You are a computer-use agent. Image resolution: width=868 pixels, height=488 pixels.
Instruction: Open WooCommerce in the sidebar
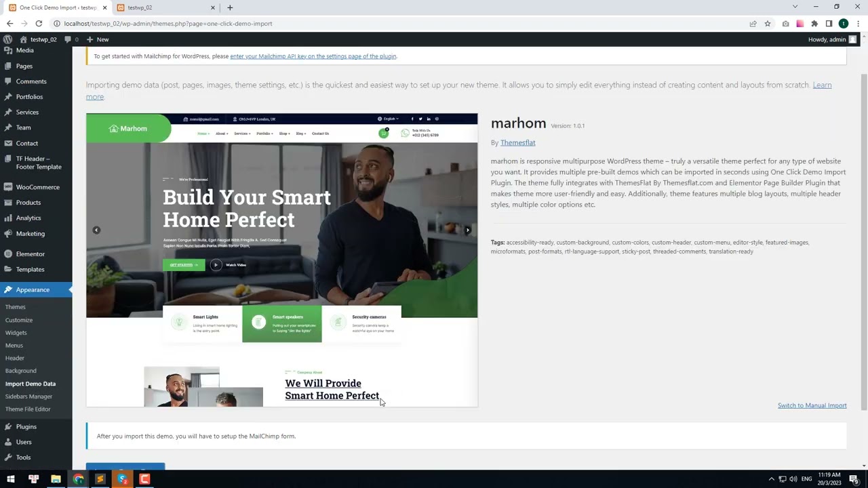(36, 187)
